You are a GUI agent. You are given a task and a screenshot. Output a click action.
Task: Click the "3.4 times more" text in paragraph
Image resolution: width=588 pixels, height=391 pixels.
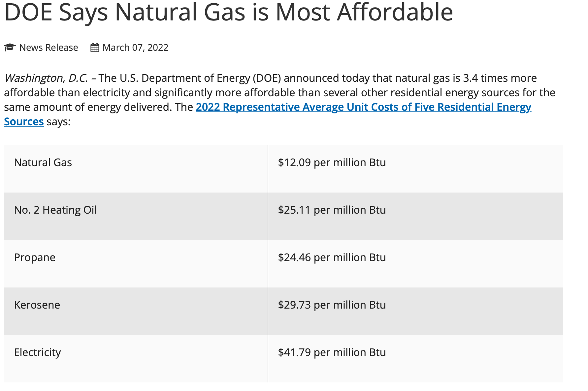pyautogui.click(x=500, y=78)
